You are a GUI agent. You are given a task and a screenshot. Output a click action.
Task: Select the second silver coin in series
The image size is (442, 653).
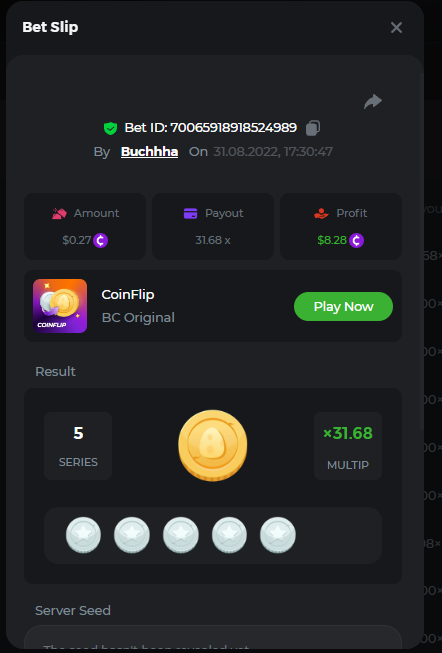click(x=132, y=535)
